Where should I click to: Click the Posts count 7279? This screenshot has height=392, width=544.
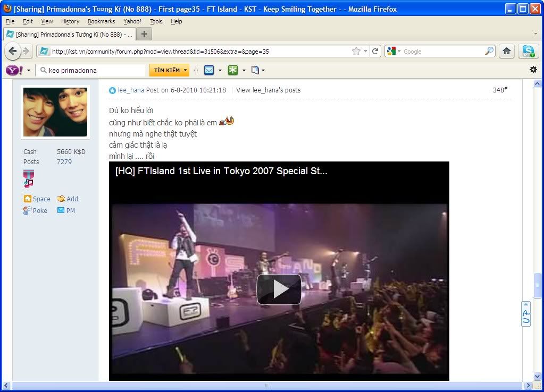point(64,162)
